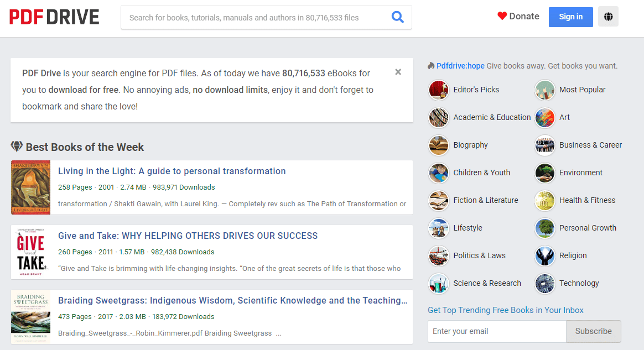644x350 pixels.
Task: Click the Editor's Picks category icon
Action: click(438, 90)
